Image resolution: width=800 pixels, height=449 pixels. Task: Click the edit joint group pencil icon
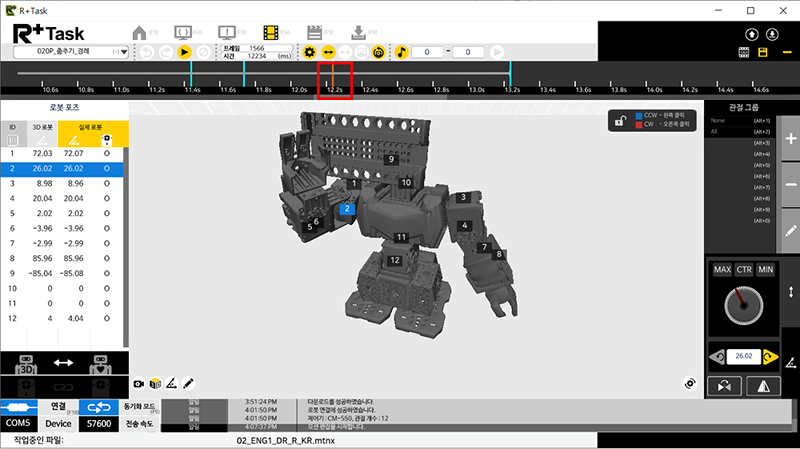(x=790, y=230)
